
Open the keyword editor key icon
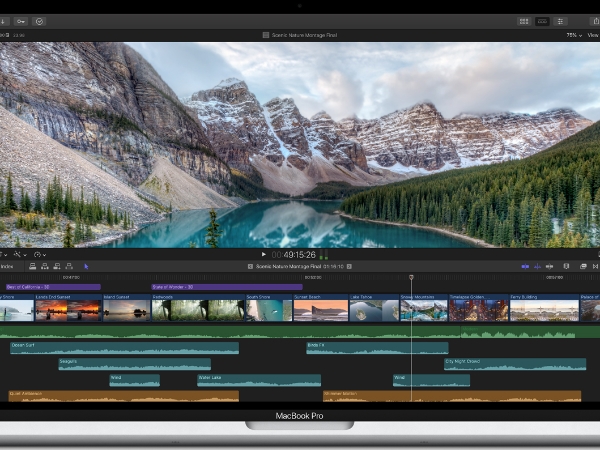pyautogui.click(x=21, y=21)
